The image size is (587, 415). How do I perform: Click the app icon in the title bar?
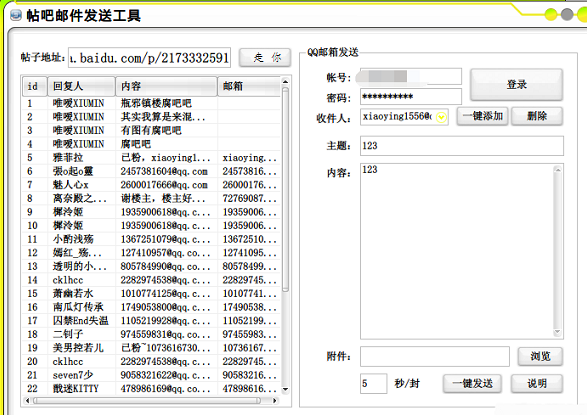(x=16, y=16)
